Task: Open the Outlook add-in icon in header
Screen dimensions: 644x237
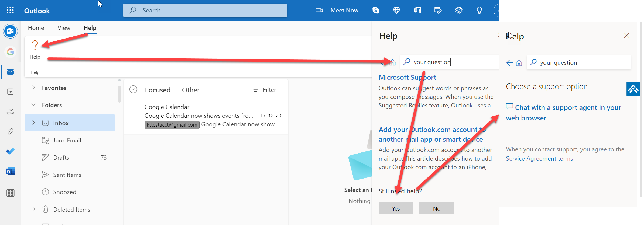Action: [x=417, y=11]
